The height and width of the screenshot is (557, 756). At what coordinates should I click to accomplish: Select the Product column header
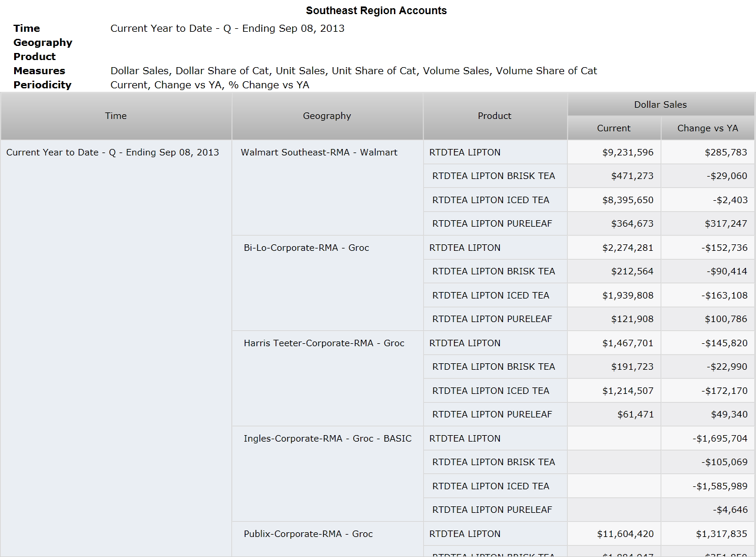495,116
